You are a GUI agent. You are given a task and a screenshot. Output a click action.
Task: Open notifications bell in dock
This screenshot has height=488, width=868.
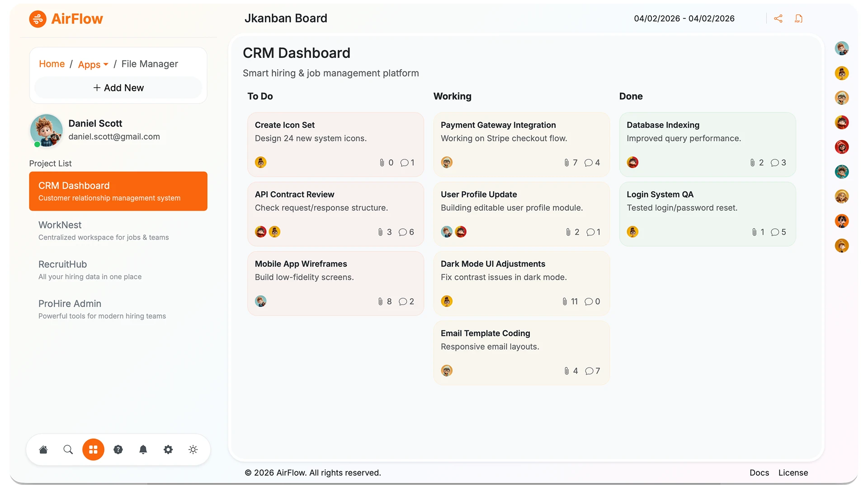pos(143,450)
